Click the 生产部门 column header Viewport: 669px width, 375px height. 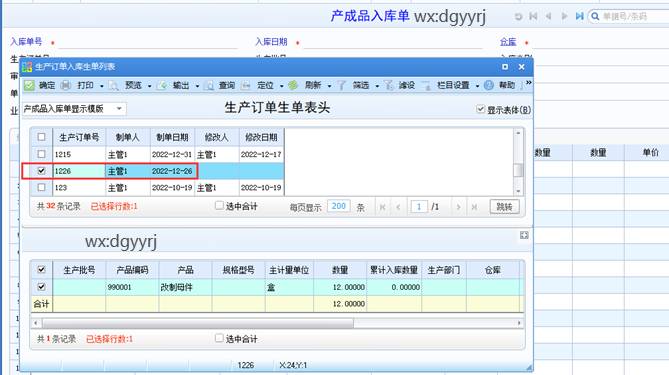point(444,270)
